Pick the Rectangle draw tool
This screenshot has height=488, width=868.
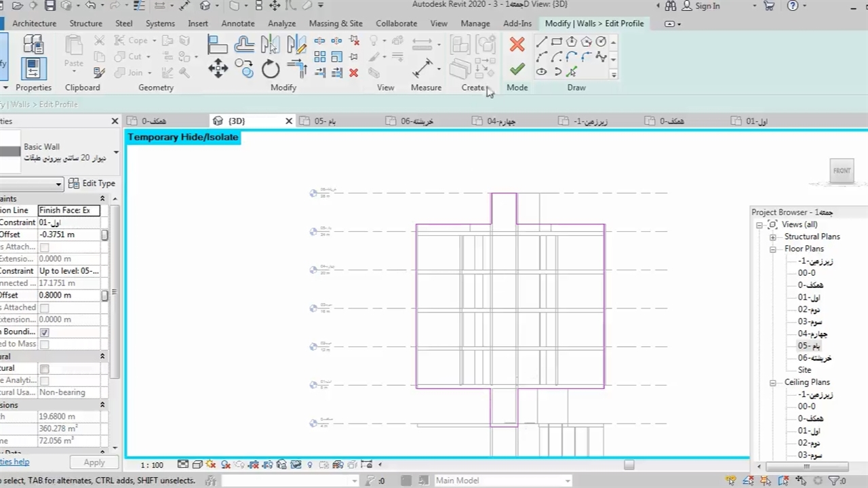pyautogui.click(x=556, y=42)
